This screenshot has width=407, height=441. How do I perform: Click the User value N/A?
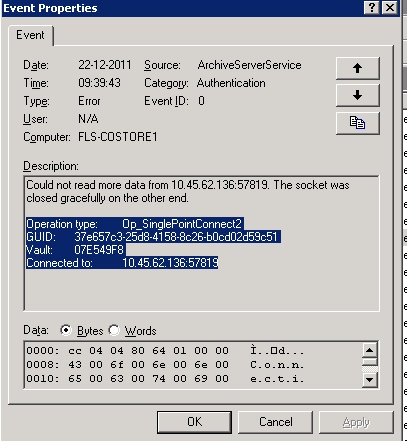[x=88, y=119]
